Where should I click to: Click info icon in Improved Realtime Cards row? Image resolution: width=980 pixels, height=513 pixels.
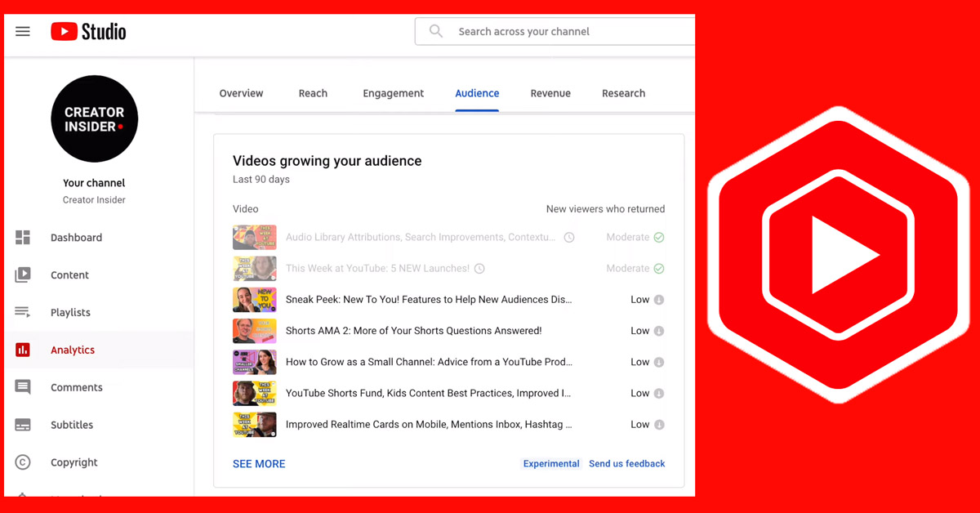(659, 425)
